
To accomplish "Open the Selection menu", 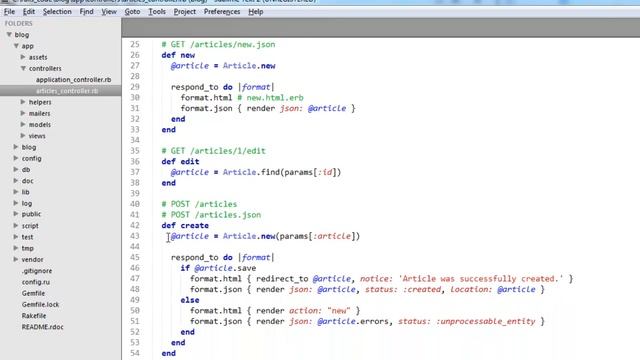I will click(57, 12).
